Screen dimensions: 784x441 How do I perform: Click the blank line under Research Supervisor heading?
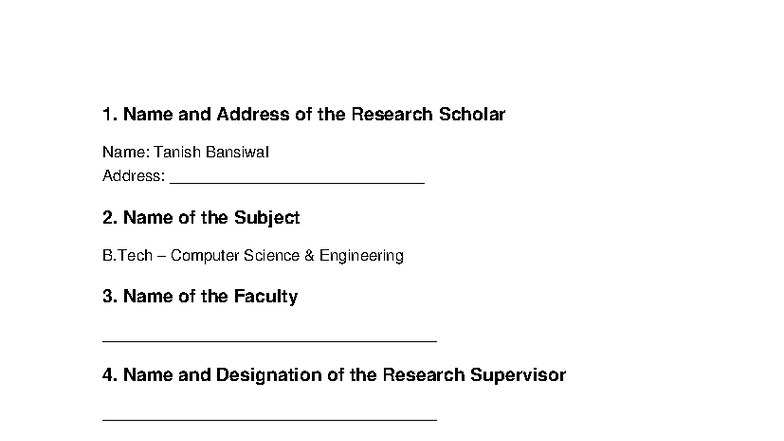269,418
